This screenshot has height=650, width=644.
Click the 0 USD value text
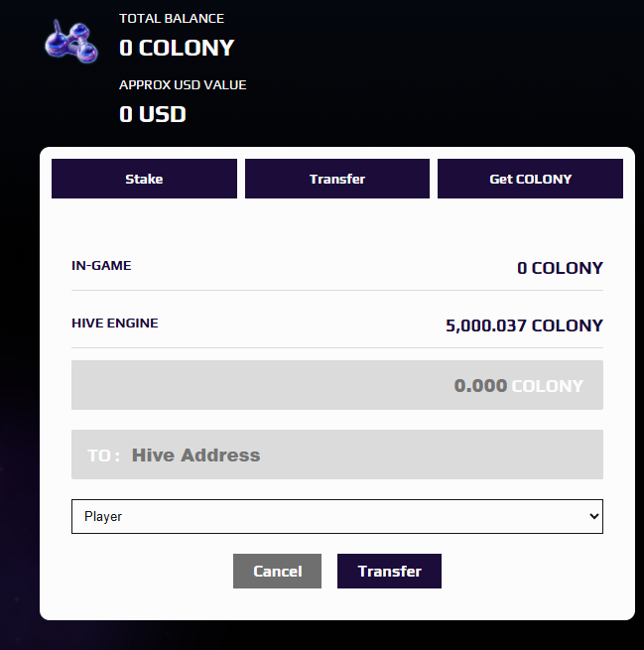pos(153,114)
